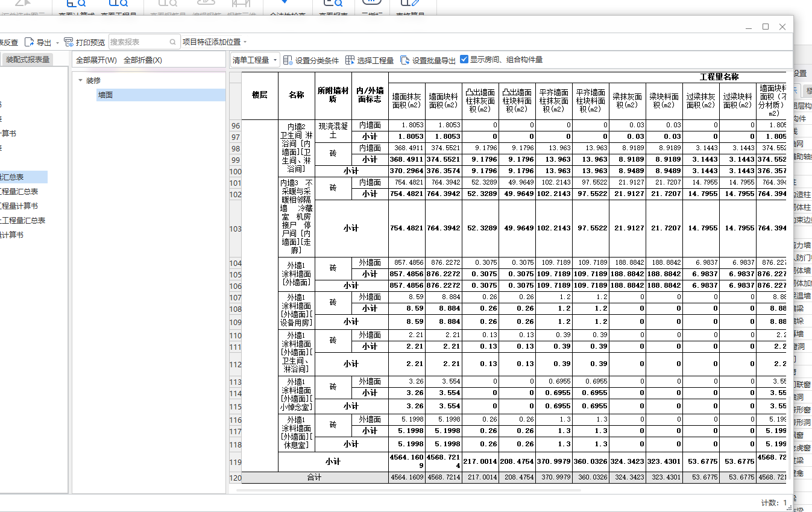Image resolution: width=812 pixels, height=512 pixels.
Task: Click the 名称 column header
Action: [297, 95]
